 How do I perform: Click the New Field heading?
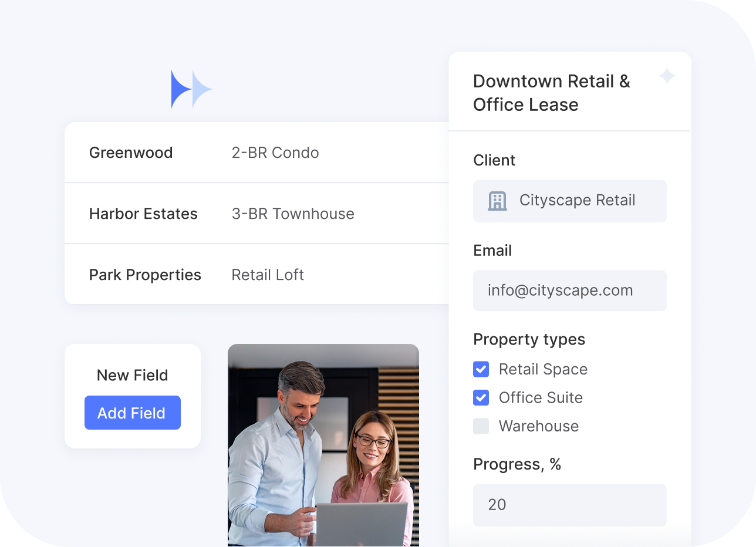click(132, 375)
